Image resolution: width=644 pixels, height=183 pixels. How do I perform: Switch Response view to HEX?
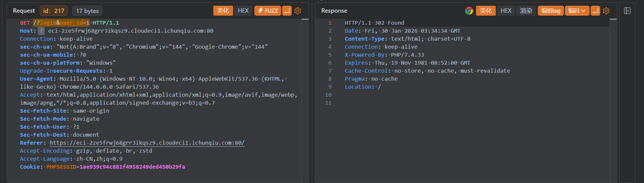(506, 11)
